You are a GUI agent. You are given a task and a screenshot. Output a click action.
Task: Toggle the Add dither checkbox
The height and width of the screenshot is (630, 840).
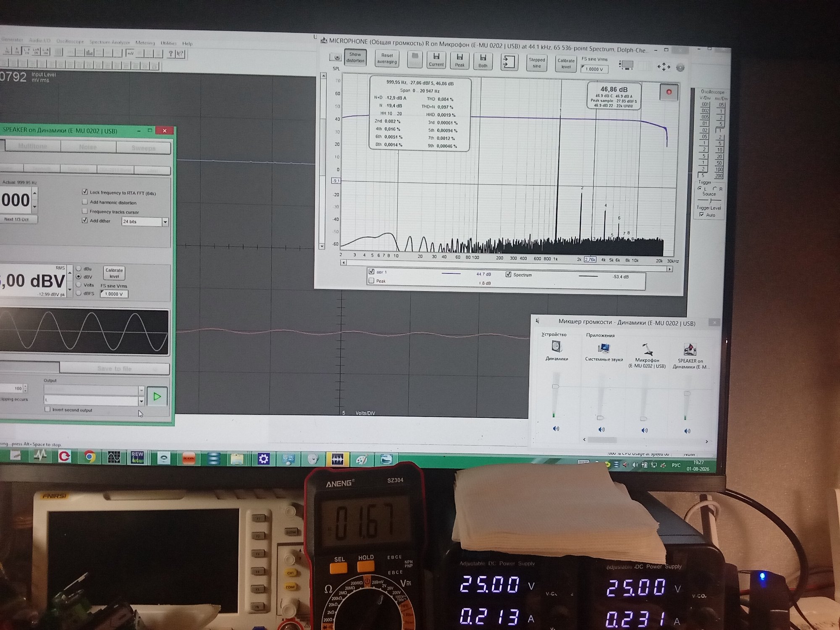85,220
